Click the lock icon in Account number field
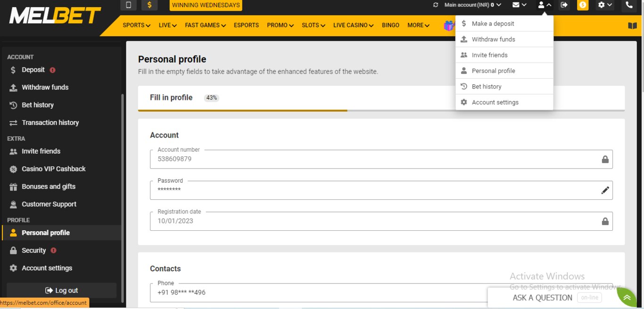Image resolution: width=644 pixels, height=309 pixels. [x=605, y=159]
